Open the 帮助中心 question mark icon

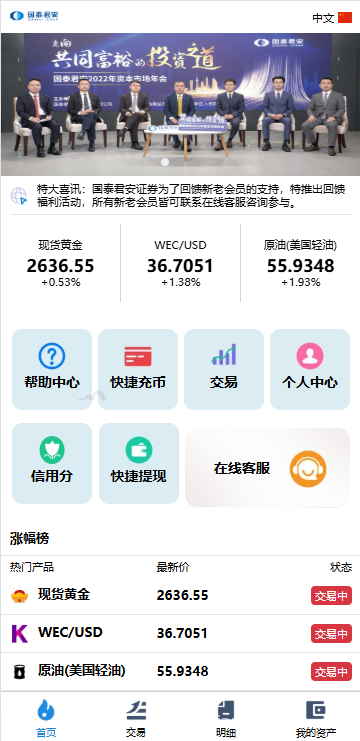tap(51, 356)
